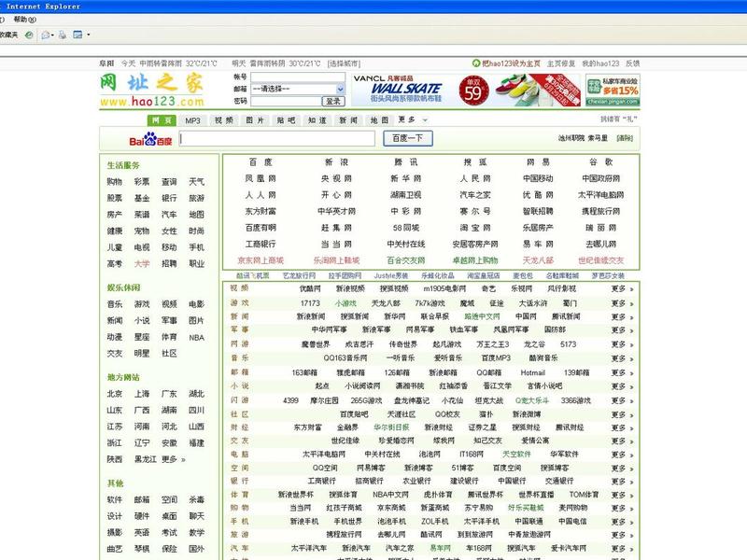The width and height of the screenshot is (747, 560).
Task: Click the Home toolbar icon
Action: [x=45, y=35]
